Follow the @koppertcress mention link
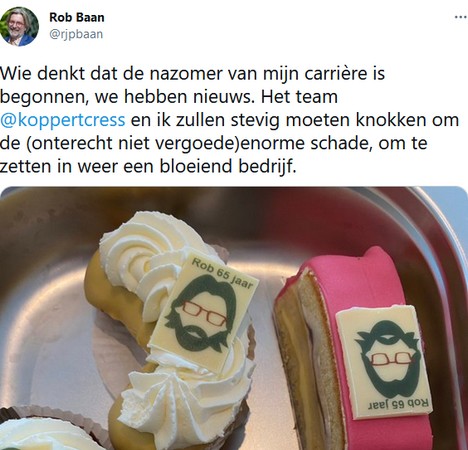 pyautogui.click(x=63, y=120)
